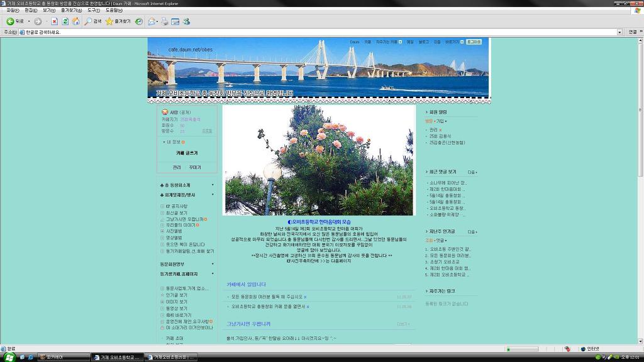The width and height of the screenshot is (644, 362).
Task: Click the 로그아웃 button in header
Action: tap(474, 42)
